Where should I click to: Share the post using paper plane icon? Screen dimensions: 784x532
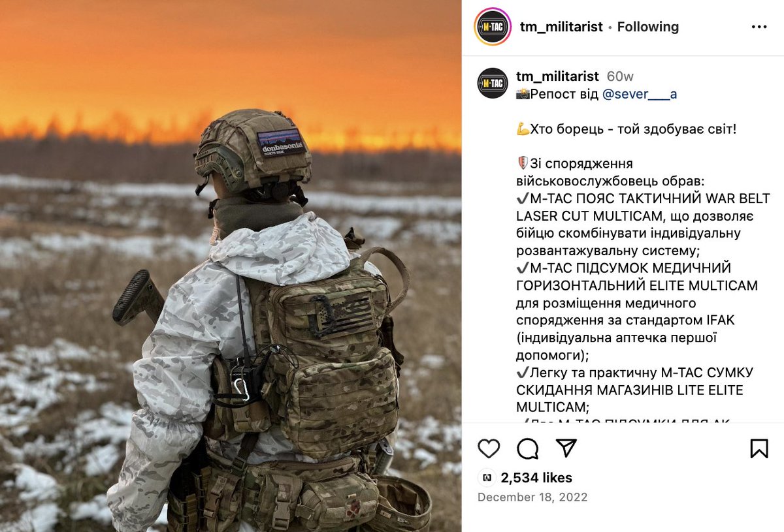566,448
